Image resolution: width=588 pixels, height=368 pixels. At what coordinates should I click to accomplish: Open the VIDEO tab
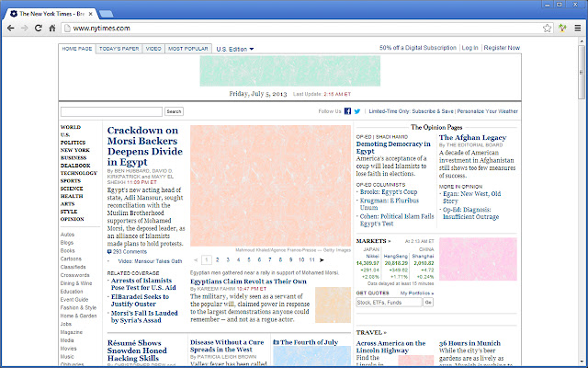(153, 49)
